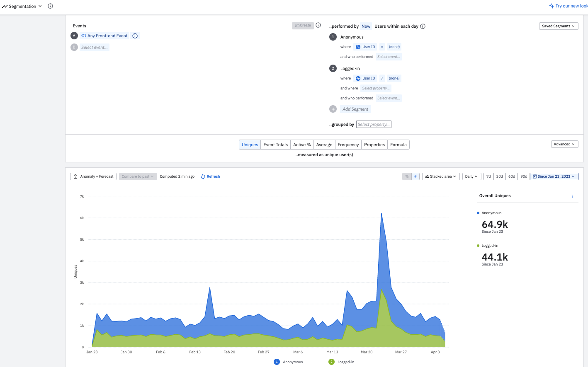Open the Saved Segments dropdown
The width and height of the screenshot is (588, 367).
(559, 26)
